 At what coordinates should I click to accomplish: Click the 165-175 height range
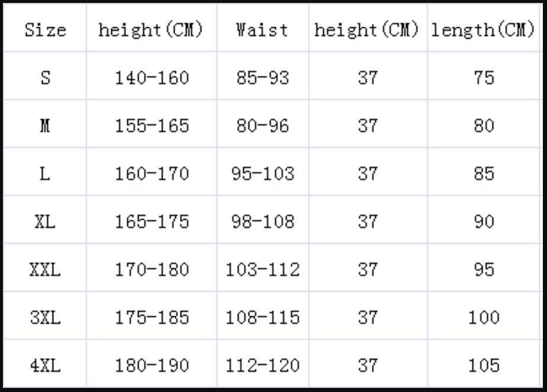point(152,221)
